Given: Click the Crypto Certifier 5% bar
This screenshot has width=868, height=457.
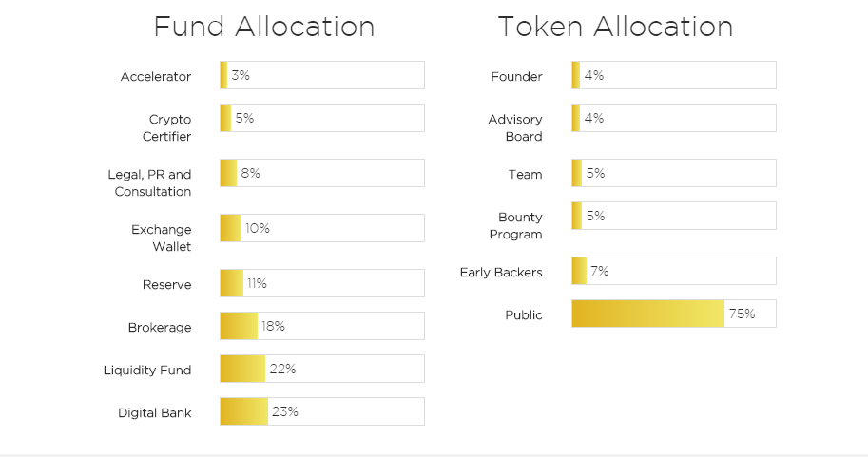Looking at the screenshot, I should 321,118.
